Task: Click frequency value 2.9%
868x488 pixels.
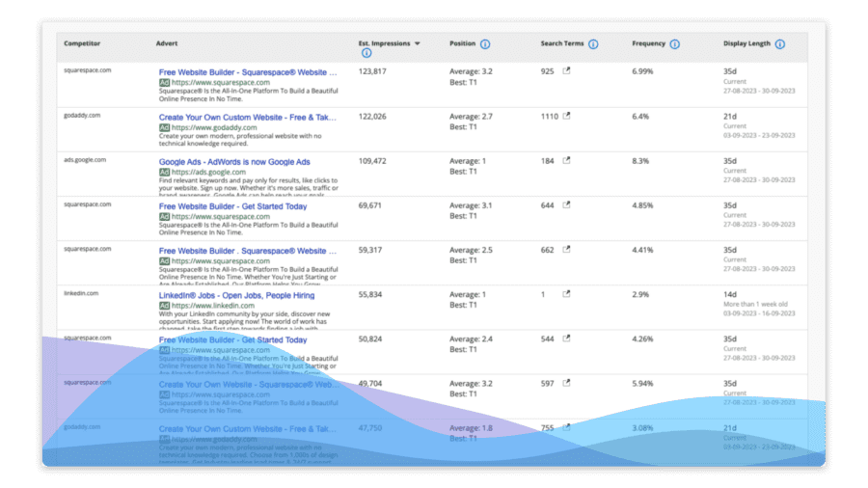Action: (x=640, y=294)
